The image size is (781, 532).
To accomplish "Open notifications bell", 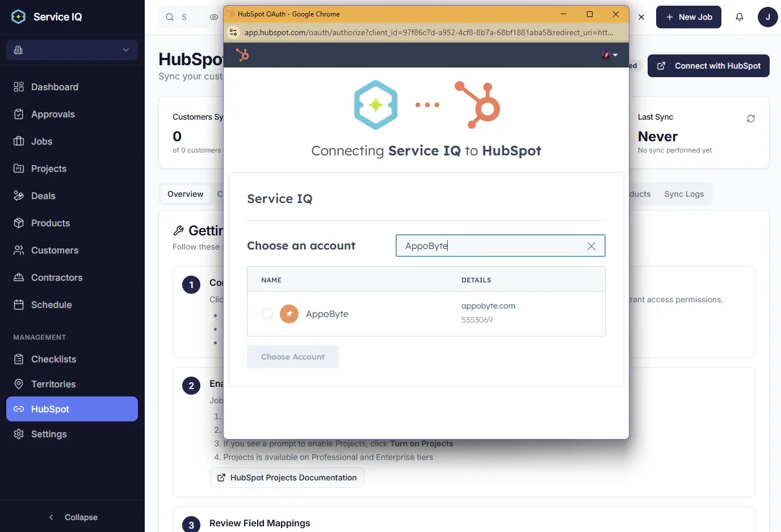I will [740, 17].
